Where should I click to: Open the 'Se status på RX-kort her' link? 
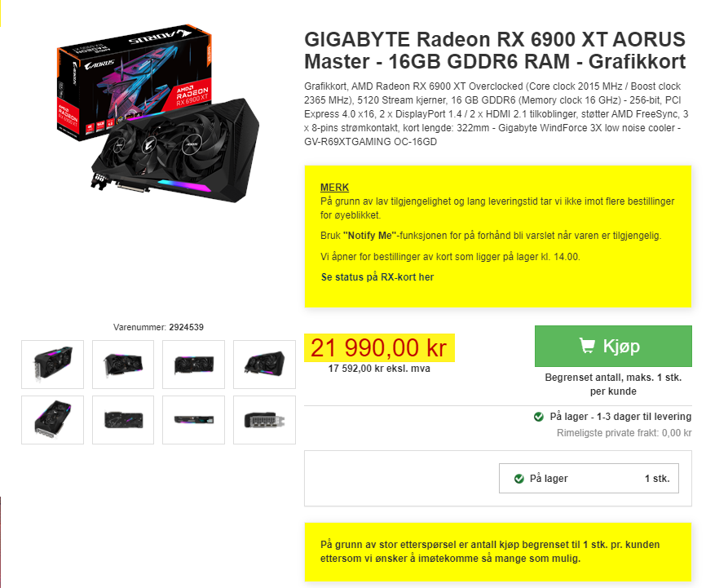[377, 277]
